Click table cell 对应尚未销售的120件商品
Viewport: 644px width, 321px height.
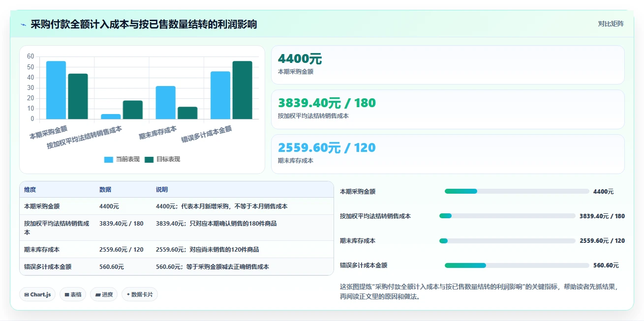[208, 250]
